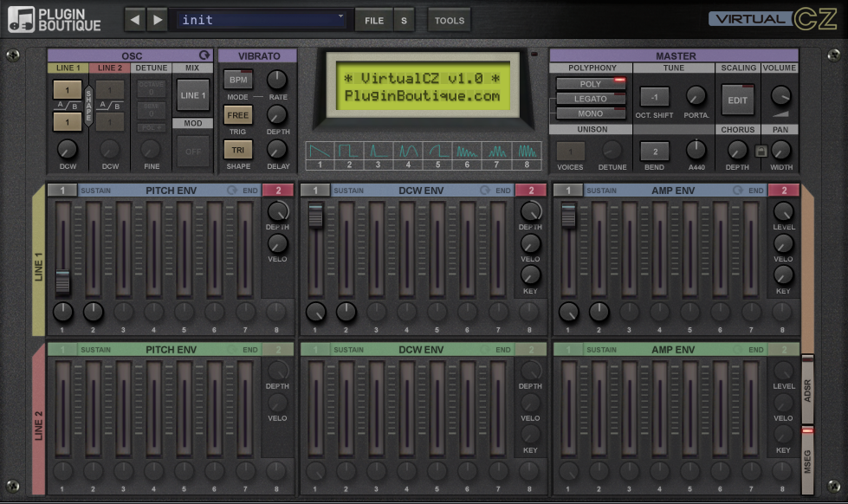The height and width of the screenshot is (504, 848).
Task: Open the OCT. SHIFT value selector
Action: 654,97
